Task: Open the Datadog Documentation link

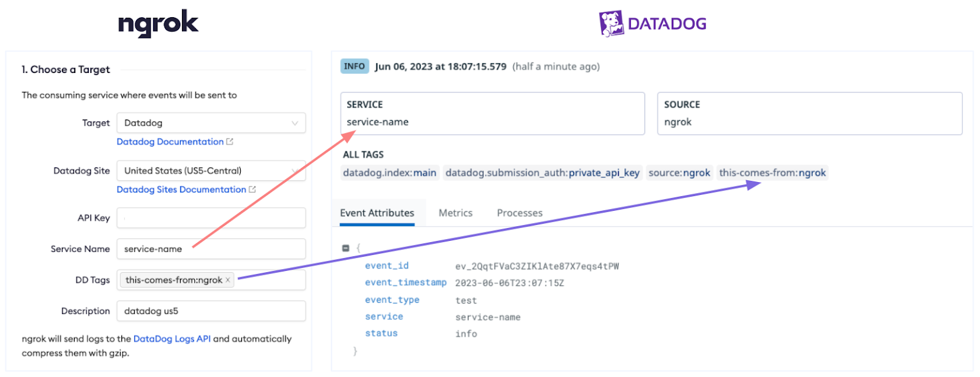Action: click(170, 142)
